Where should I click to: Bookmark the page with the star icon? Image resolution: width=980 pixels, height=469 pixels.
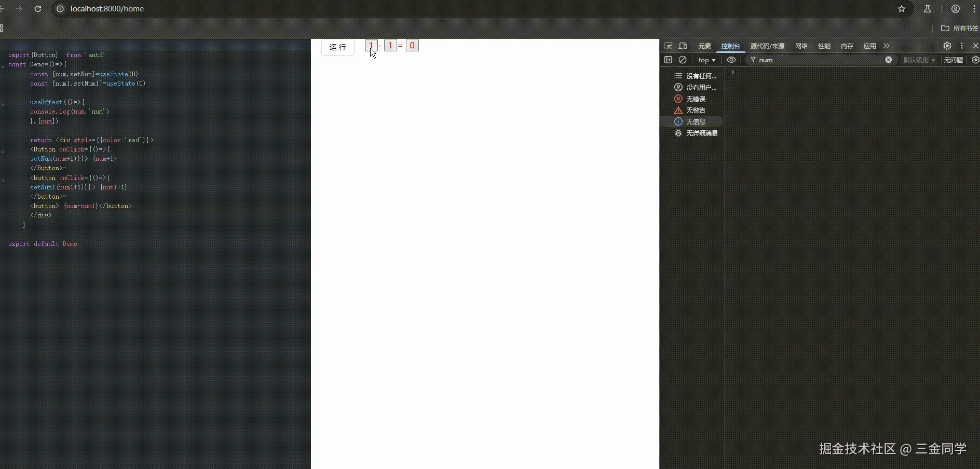[902, 9]
